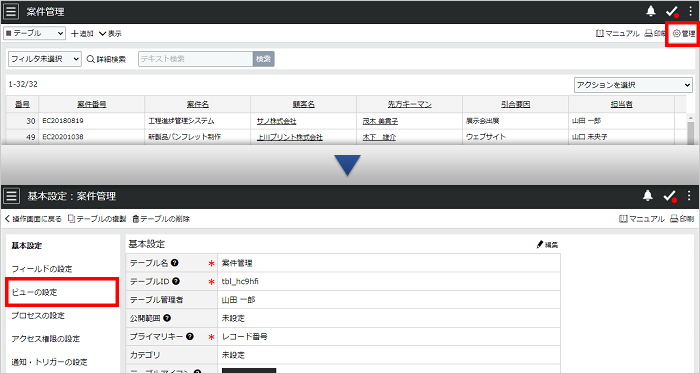Open three-dot menu on 案件管理 list screen

691,11
